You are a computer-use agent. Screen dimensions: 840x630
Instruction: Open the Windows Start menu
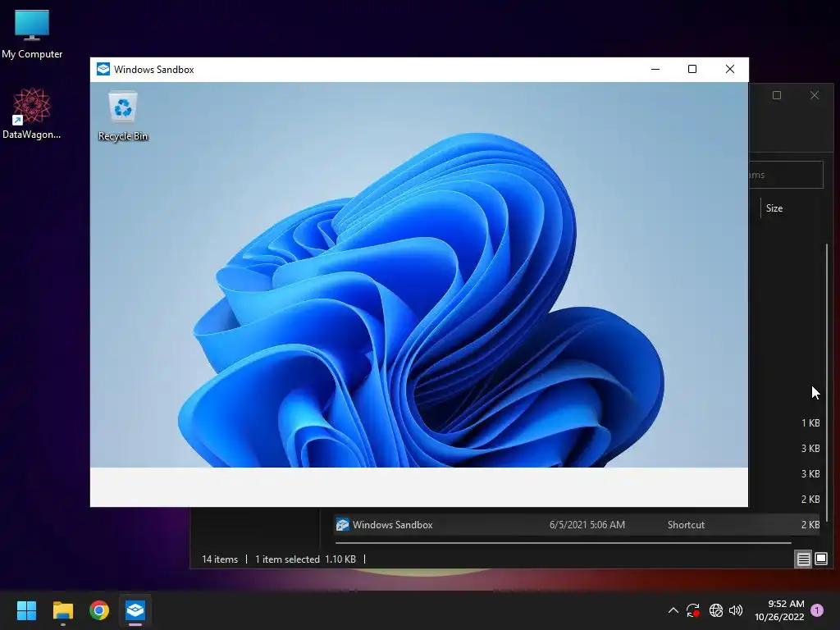26,610
